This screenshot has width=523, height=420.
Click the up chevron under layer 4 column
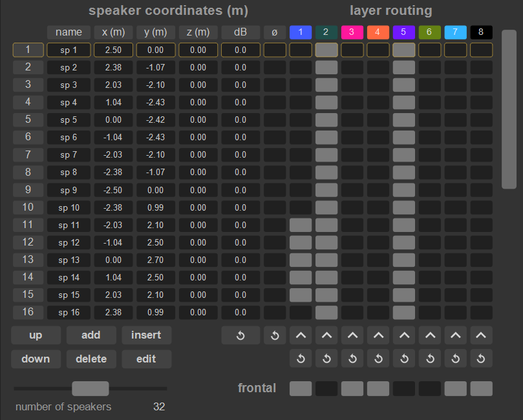378,335
